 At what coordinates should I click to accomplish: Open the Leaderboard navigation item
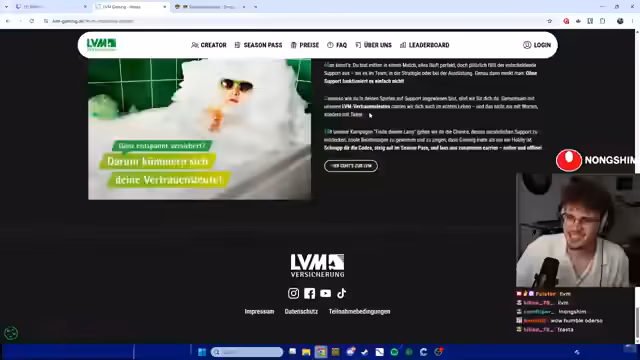point(424,45)
